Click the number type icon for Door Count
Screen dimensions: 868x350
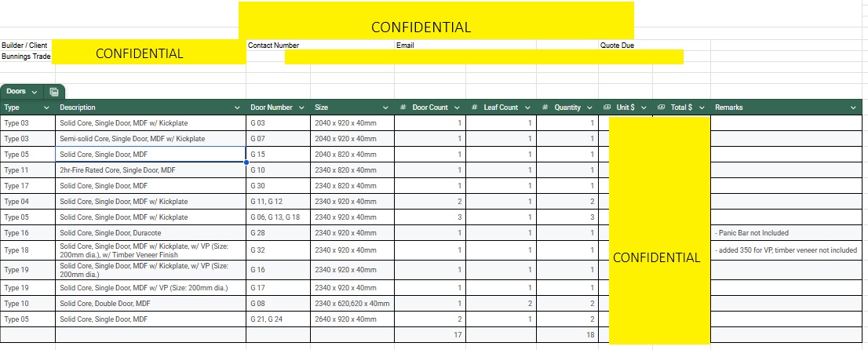pyautogui.click(x=403, y=108)
